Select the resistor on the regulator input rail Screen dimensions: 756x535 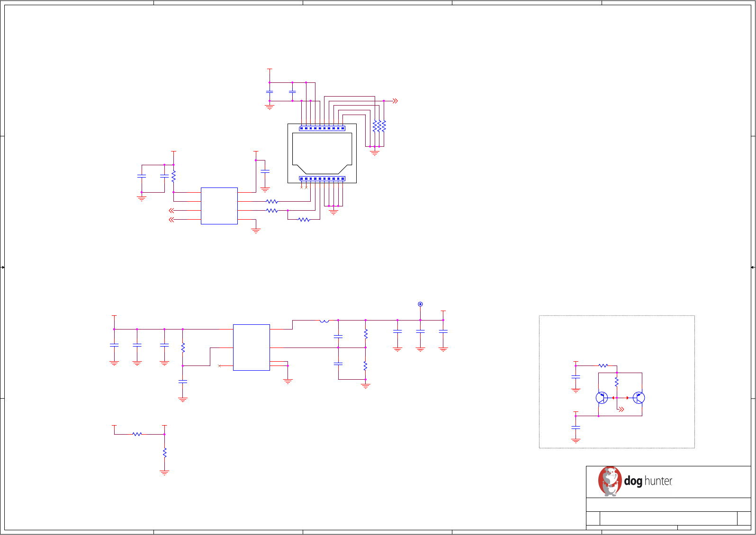point(183,348)
